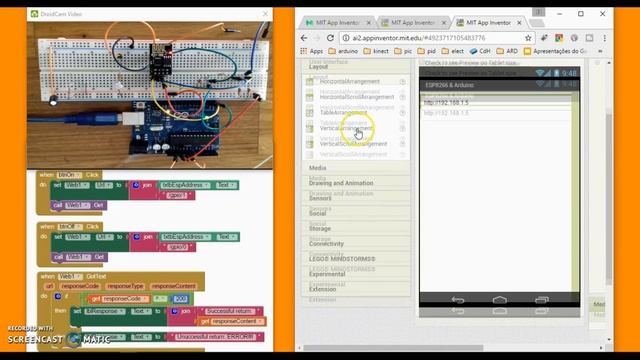
Task: Open the pic bookmark folder
Action: point(403,51)
